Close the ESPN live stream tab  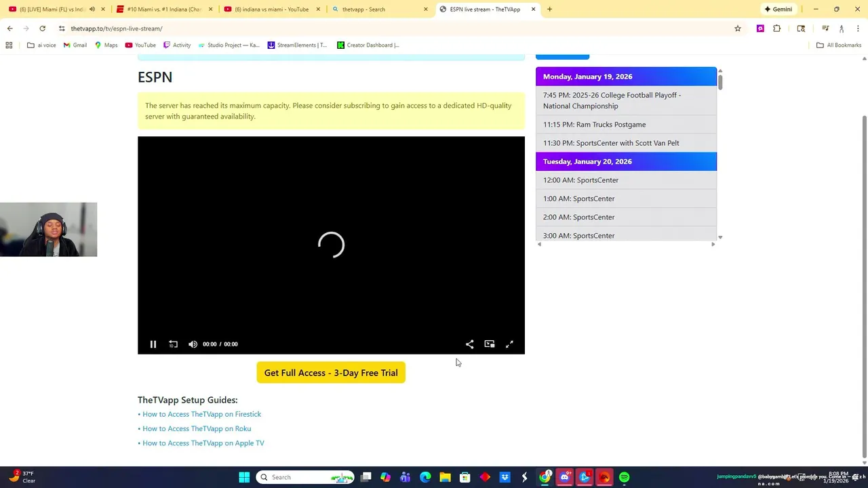[533, 9]
